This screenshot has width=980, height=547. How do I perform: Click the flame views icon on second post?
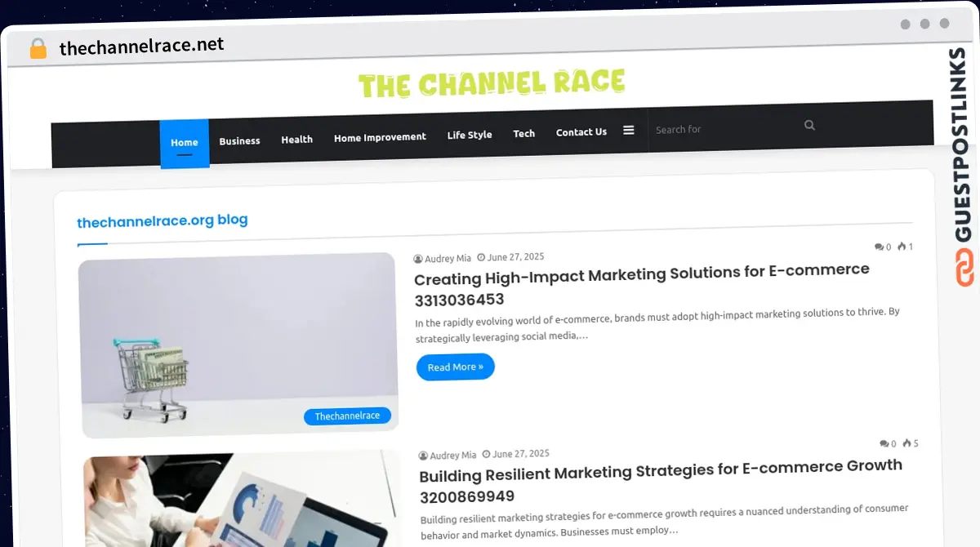pyautogui.click(x=906, y=443)
